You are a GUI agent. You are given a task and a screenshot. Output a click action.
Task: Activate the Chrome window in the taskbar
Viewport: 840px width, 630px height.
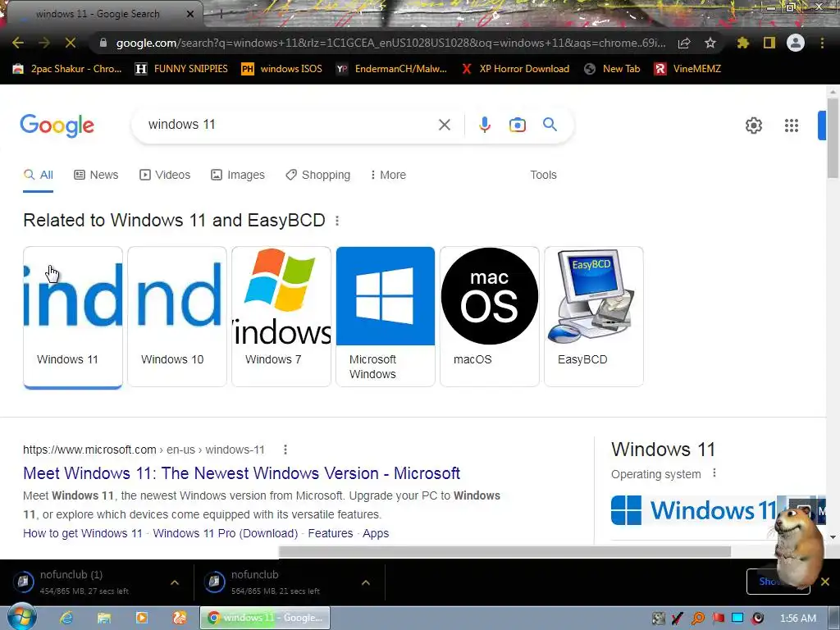[265, 618]
